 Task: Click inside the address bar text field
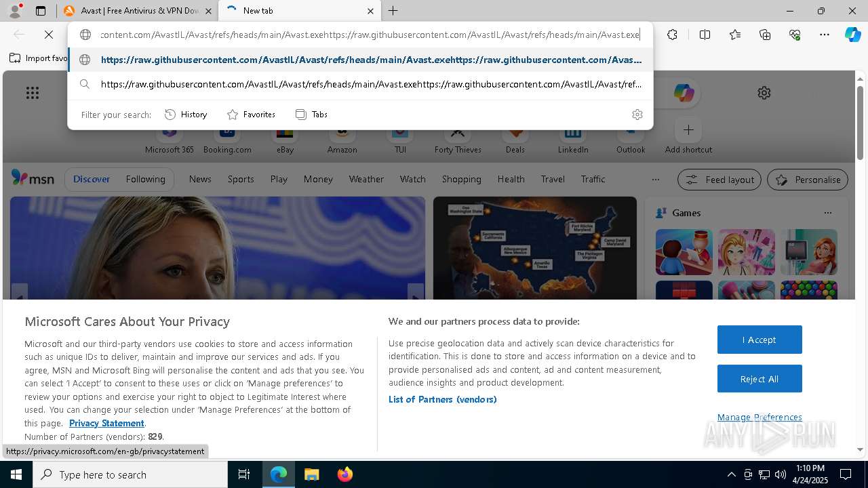point(370,35)
